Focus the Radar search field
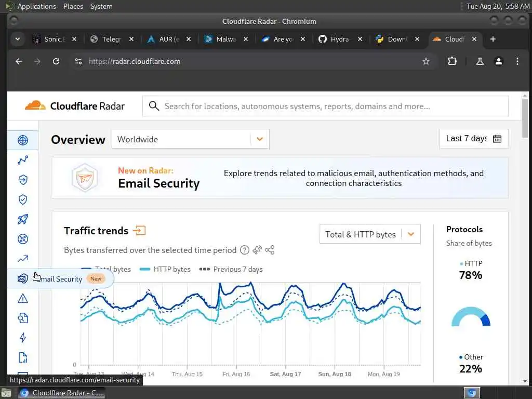 tap(325, 106)
